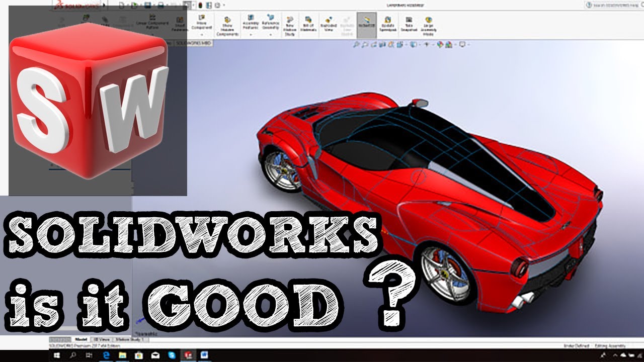Toggle Large Assembly Mode
This screenshot has width=644, height=362.
click(429, 25)
